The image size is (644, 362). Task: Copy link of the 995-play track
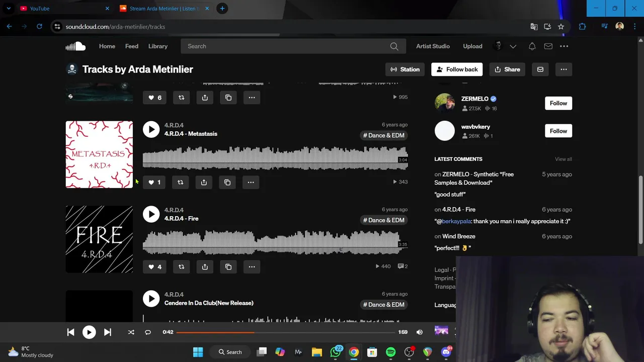(x=228, y=98)
